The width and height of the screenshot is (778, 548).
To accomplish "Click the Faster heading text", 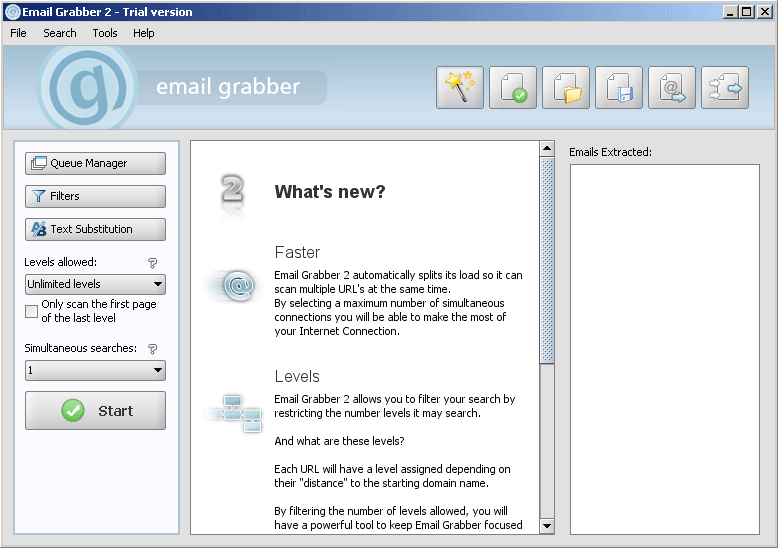I will click(x=297, y=252).
